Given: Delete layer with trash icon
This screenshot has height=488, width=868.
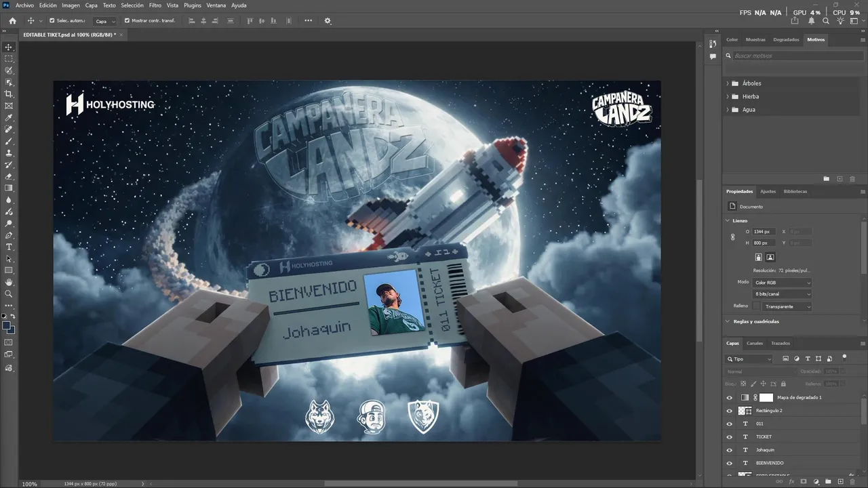Looking at the screenshot, I should coord(852,481).
